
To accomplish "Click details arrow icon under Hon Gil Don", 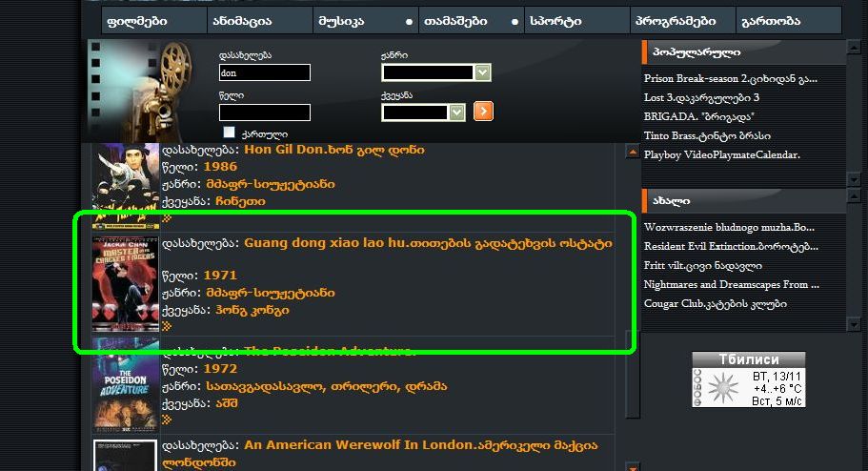I will [167, 218].
